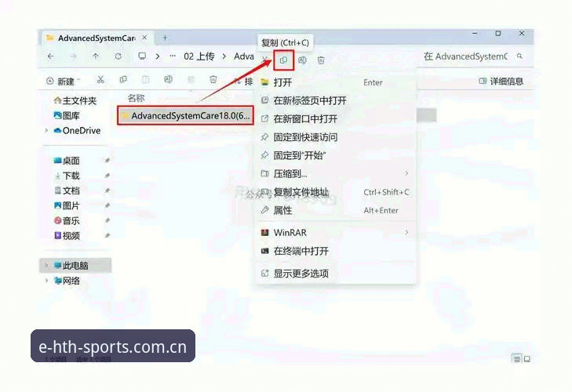Viewport: 572px width, 392px height.
Task: Open the 排序 sort menu in the toolbar
Action: tap(244, 81)
